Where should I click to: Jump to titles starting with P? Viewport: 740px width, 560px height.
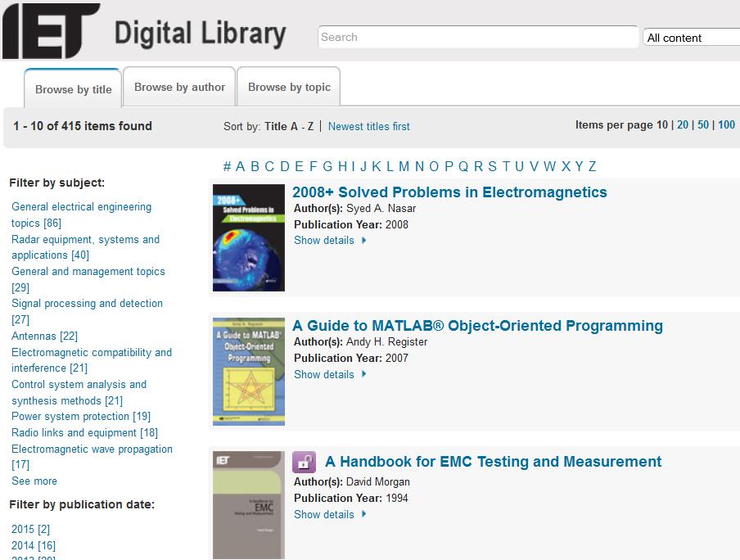click(x=449, y=166)
